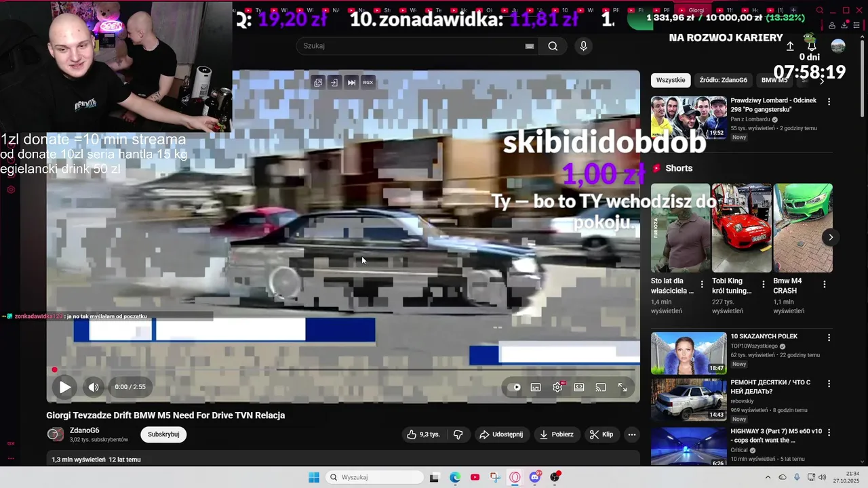Select the Wszystkie filter chip

[x=671, y=80]
